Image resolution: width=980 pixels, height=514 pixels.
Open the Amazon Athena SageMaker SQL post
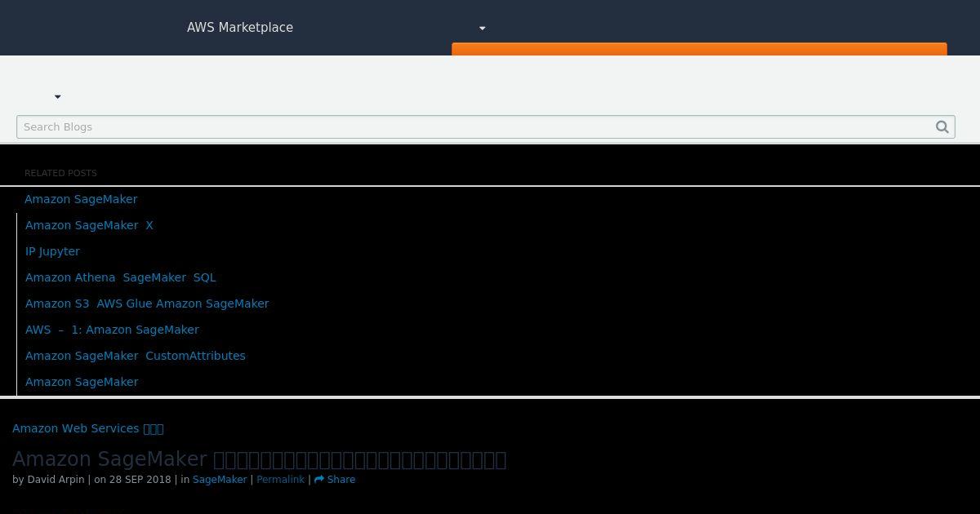point(121,277)
